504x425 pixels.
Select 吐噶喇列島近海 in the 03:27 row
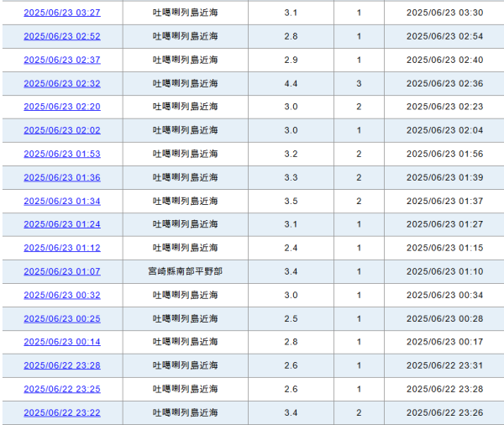coord(185,13)
